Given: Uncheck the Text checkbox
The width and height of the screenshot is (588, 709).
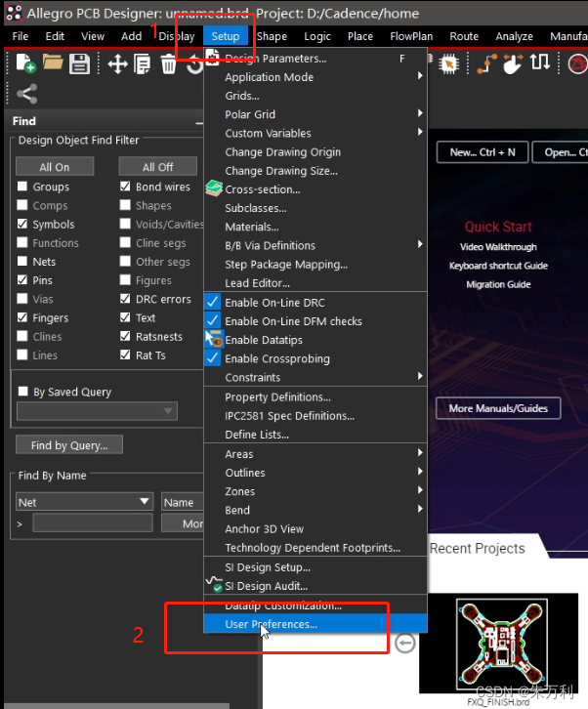Looking at the screenshot, I should (125, 317).
